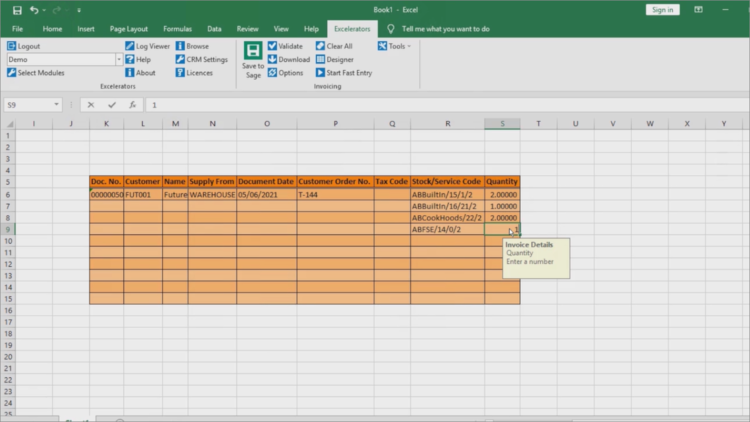Select the Excelerators tab
This screenshot has width=750, height=422.
click(x=352, y=29)
